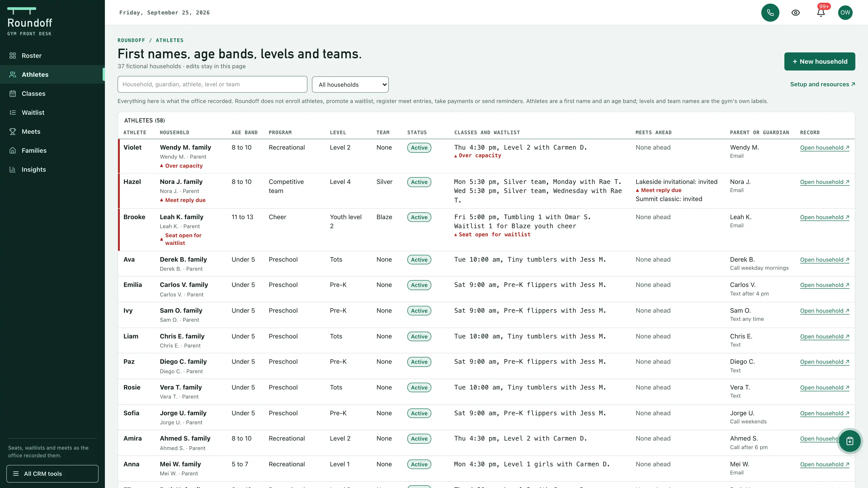Select the Waitlist menu item
The height and width of the screenshot is (488, 868).
pyautogui.click(x=52, y=113)
